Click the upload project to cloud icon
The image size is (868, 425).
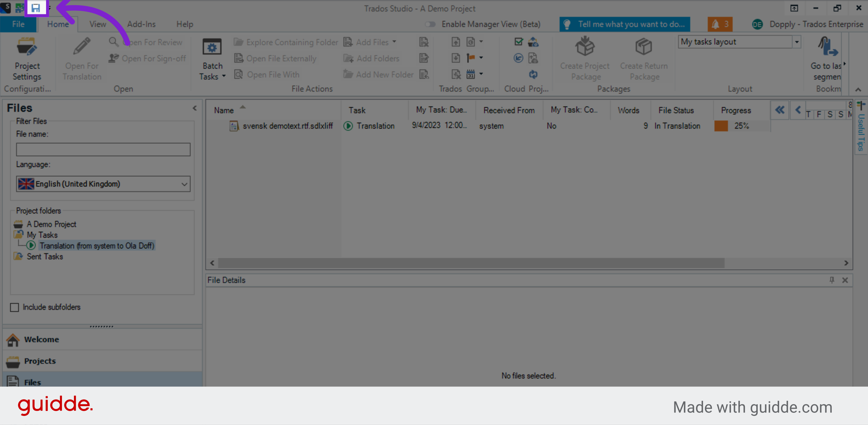[x=533, y=42]
